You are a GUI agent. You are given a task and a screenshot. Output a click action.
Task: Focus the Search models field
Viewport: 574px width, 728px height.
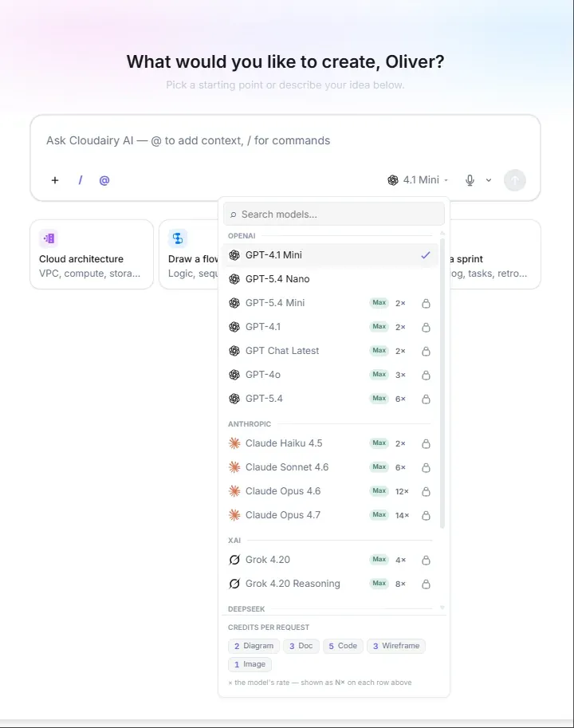333,214
